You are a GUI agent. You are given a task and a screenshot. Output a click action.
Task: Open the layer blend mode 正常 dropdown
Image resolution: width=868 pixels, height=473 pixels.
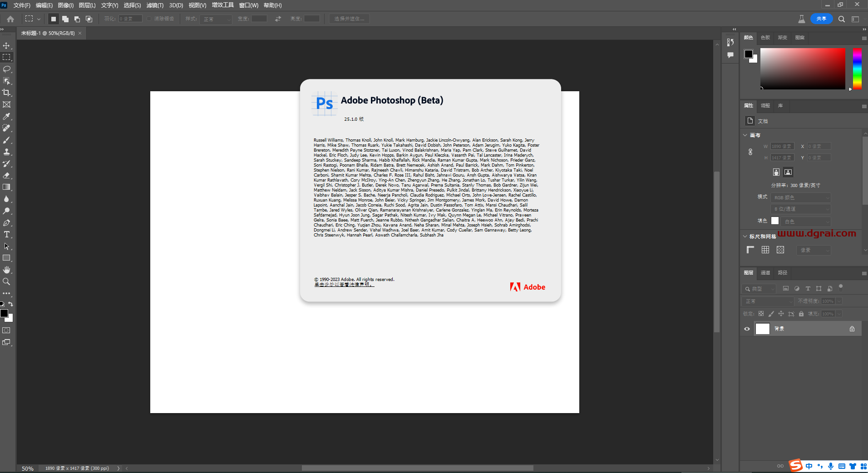768,301
